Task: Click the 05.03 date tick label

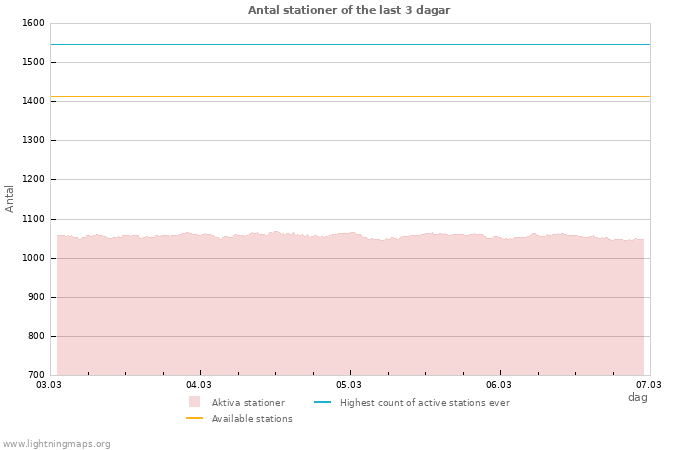Action: click(x=349, y=385)
